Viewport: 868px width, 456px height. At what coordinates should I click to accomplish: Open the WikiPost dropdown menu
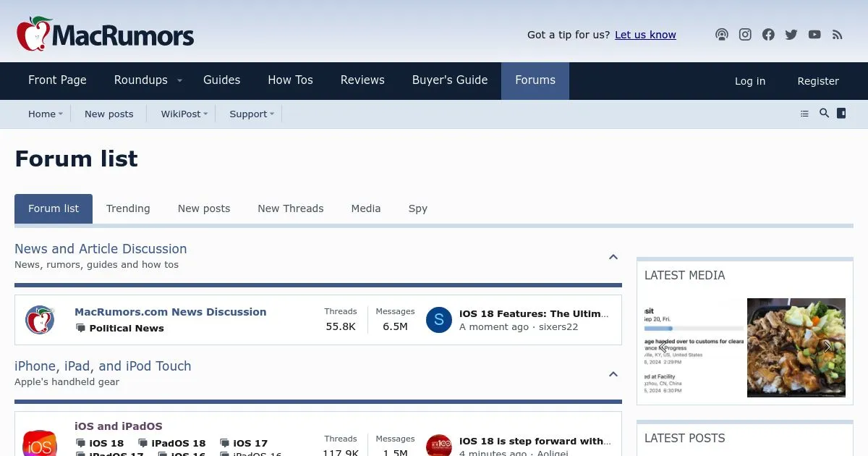205,114
